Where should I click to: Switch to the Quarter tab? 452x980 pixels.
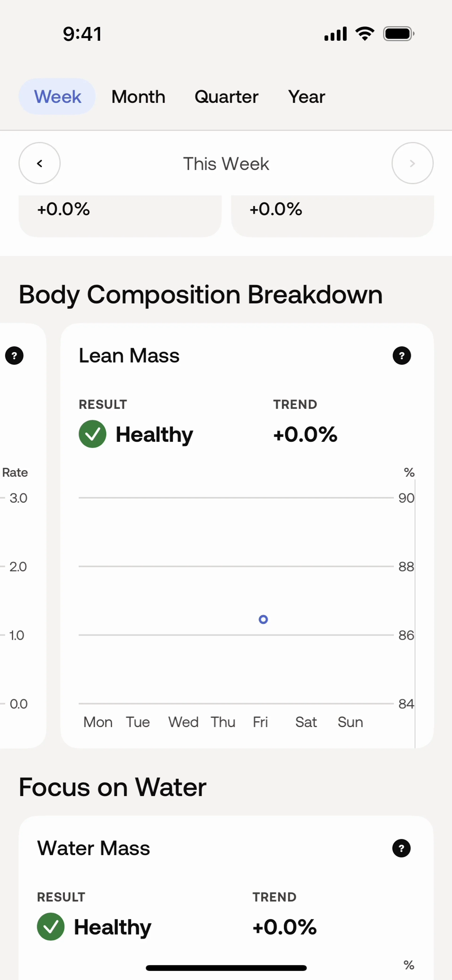[226, 97]
